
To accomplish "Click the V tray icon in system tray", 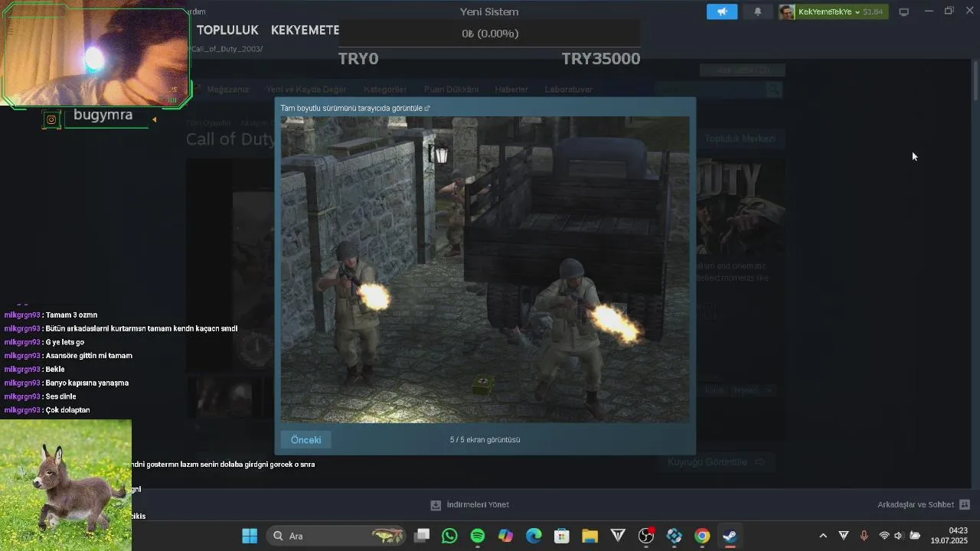I will 844,536.
